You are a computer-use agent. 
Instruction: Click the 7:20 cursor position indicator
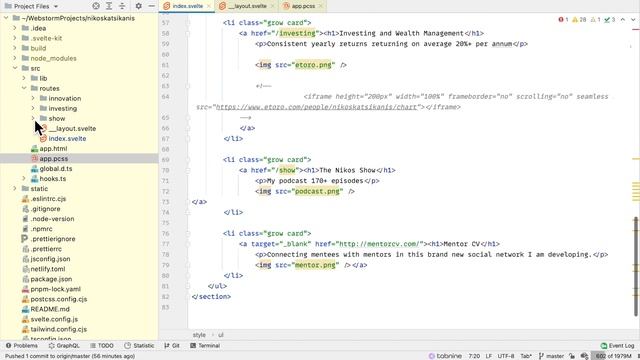[x=474, y=356]
